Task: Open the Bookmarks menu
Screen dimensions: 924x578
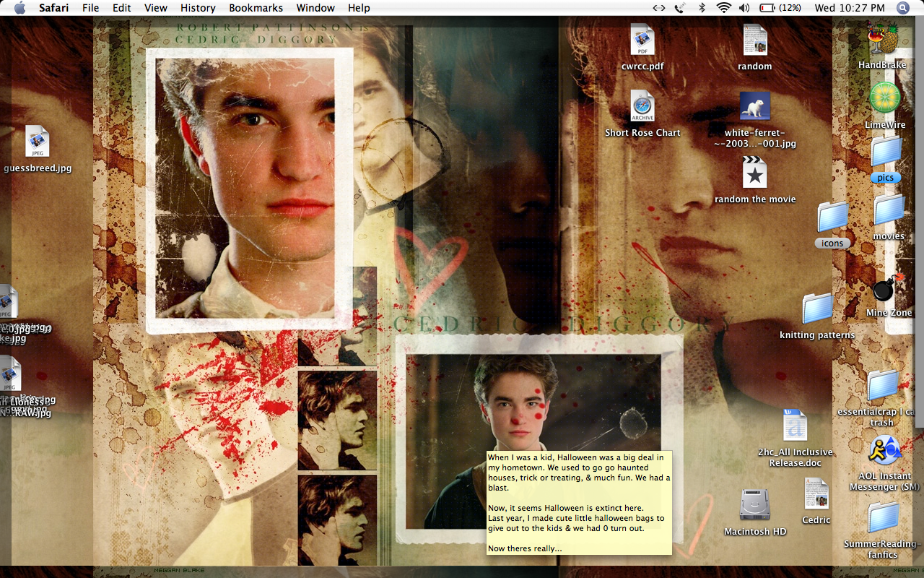Action: [256, 8]
